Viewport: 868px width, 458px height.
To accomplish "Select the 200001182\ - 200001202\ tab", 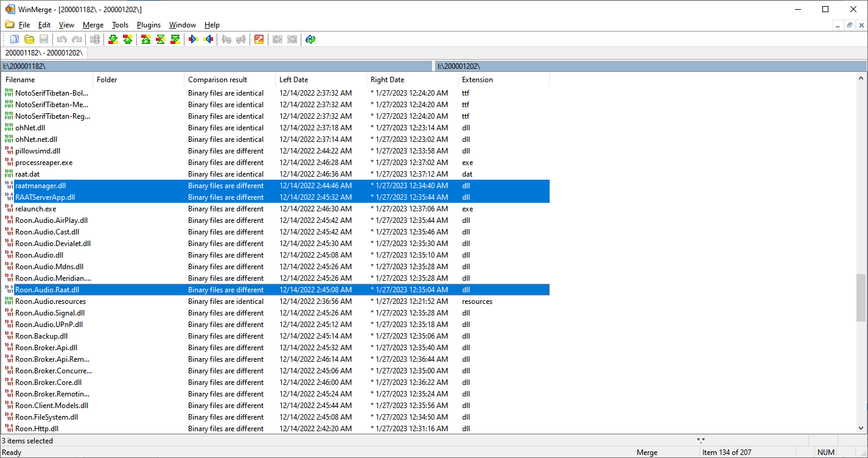I will click(x=44, y=53).
